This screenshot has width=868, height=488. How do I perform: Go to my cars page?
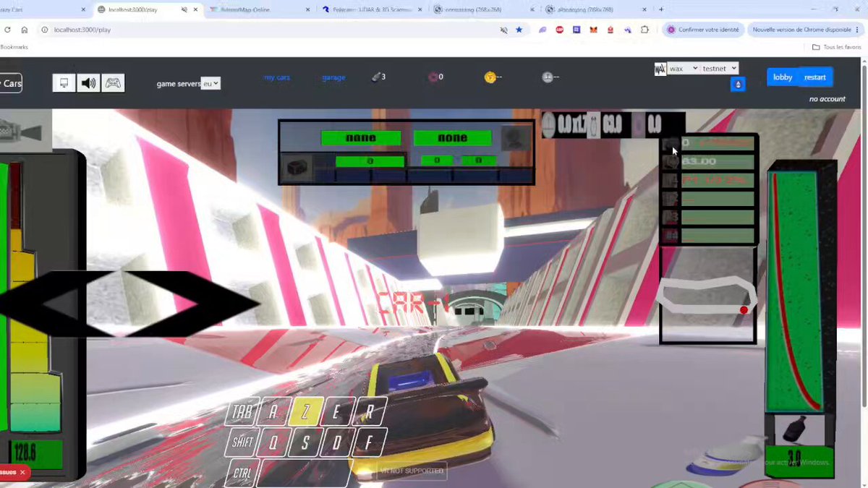[276, 77]
